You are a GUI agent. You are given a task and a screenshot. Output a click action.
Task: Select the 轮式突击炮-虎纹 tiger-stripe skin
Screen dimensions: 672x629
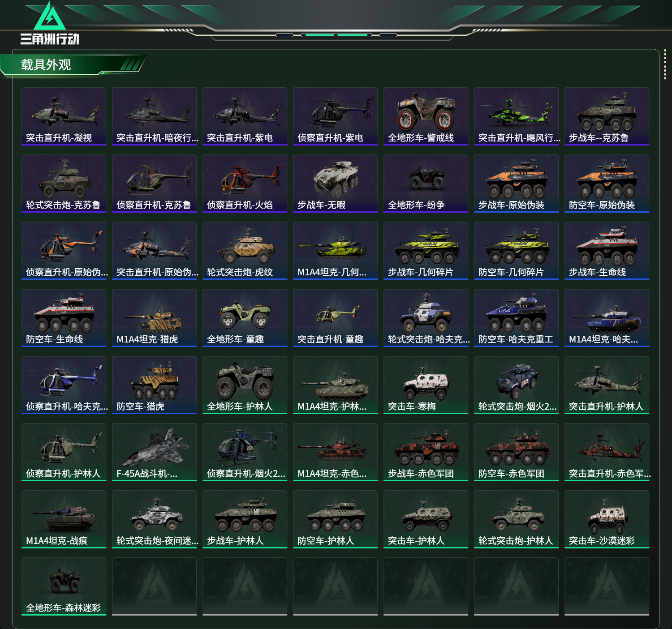(x=245, y=251)
